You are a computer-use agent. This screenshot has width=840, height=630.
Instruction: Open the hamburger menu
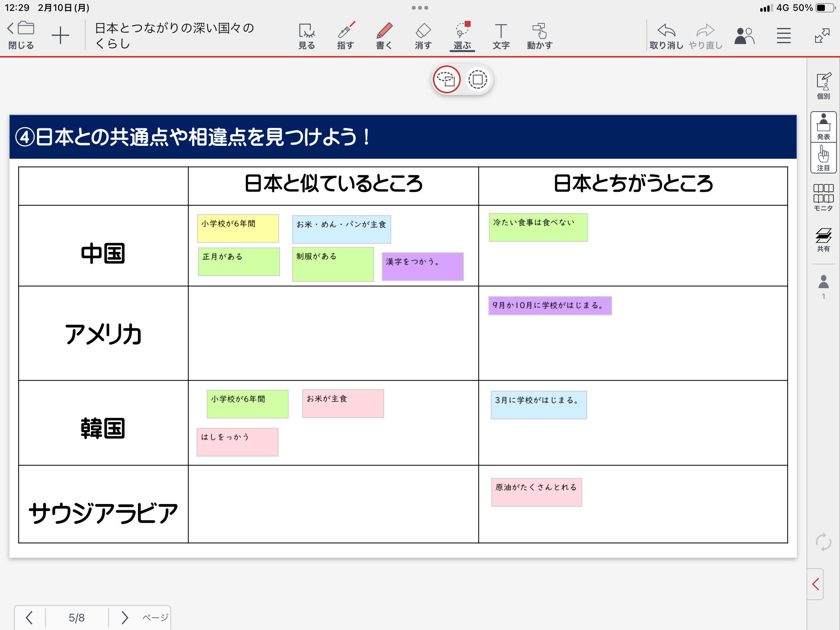pos(784,36)
